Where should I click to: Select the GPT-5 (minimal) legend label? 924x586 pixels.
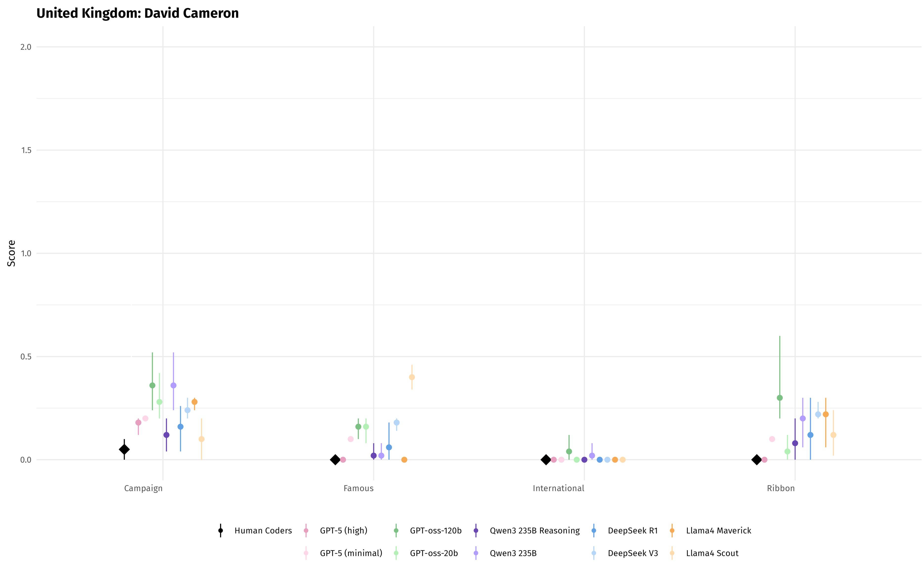click(351, 553)
